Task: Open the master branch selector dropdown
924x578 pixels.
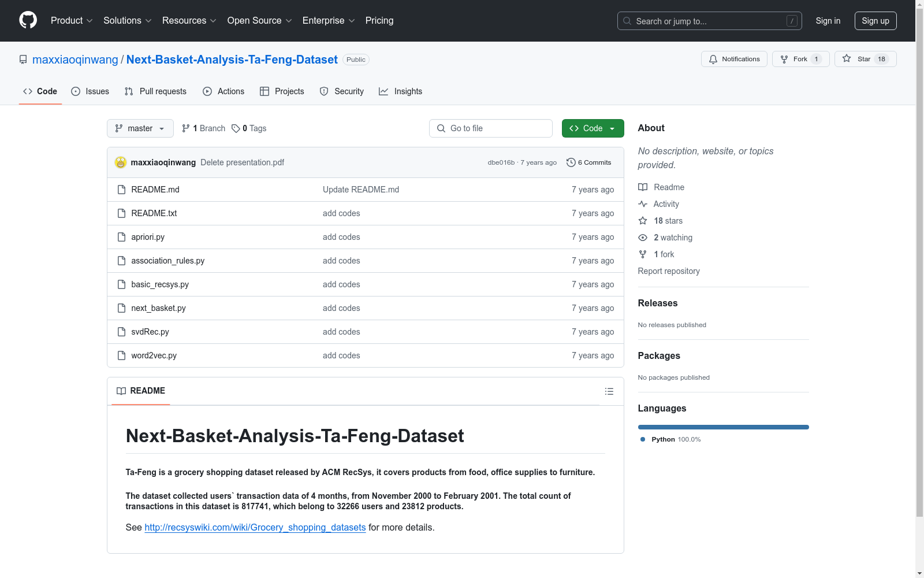Action: [140, 128]
